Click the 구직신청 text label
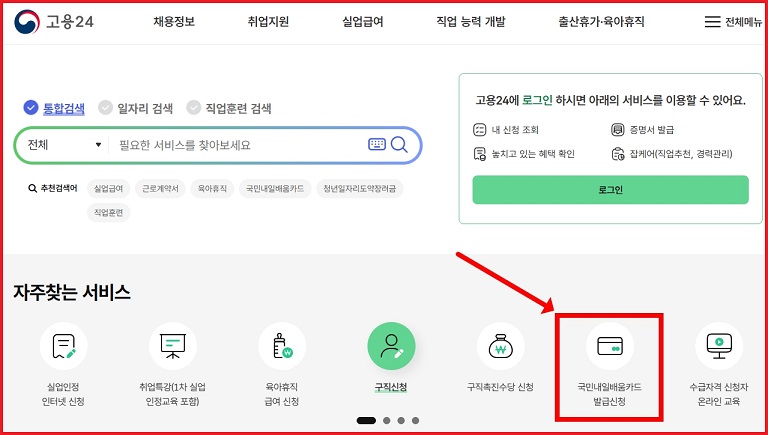 pos(391,387)
